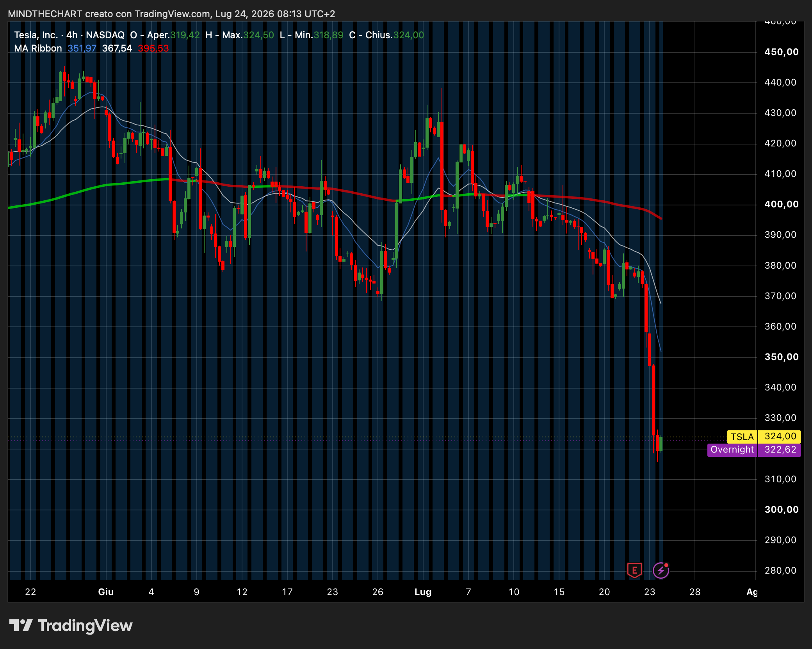Click the 9 date label on time axis
The height and width of the screenshot is (649, 812).
tap(196, 592)
